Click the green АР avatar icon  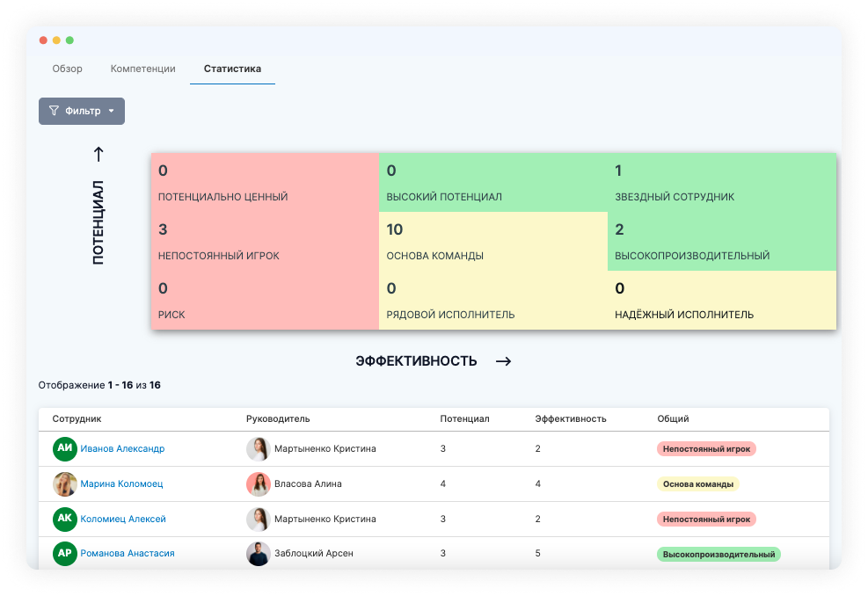[64, 554]
